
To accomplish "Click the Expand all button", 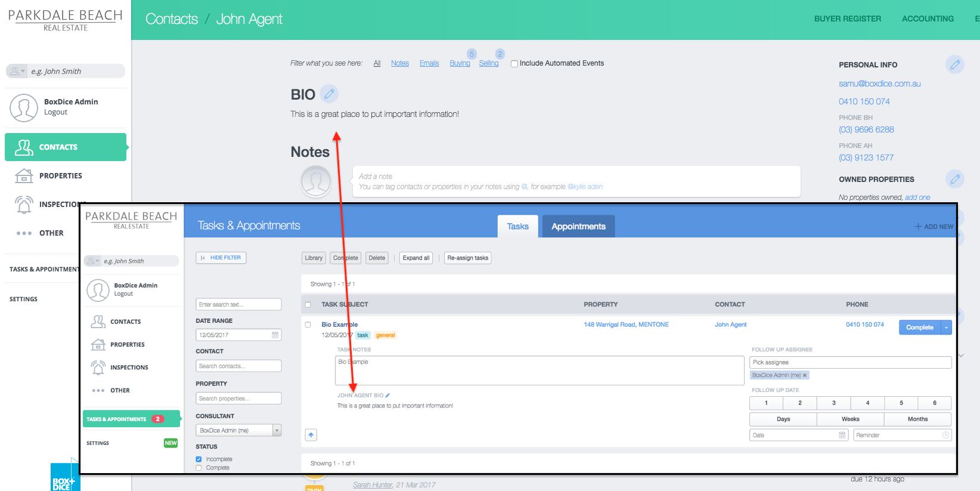I will pos(416,258).
